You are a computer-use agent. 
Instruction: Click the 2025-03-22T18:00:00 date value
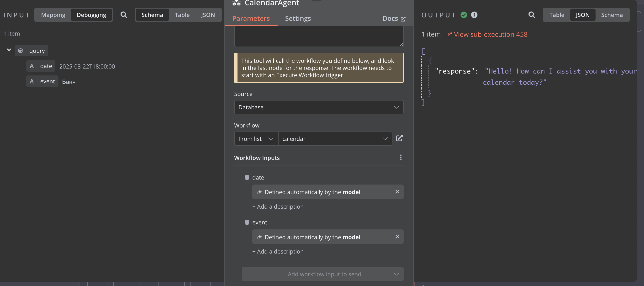(87, 67)
